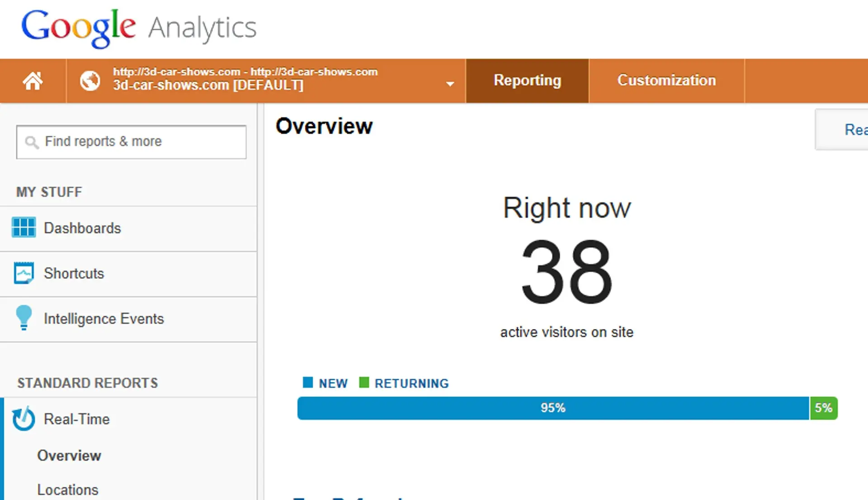
Task: Click the blue NEW legend swatch
Action: click(308, 382)
